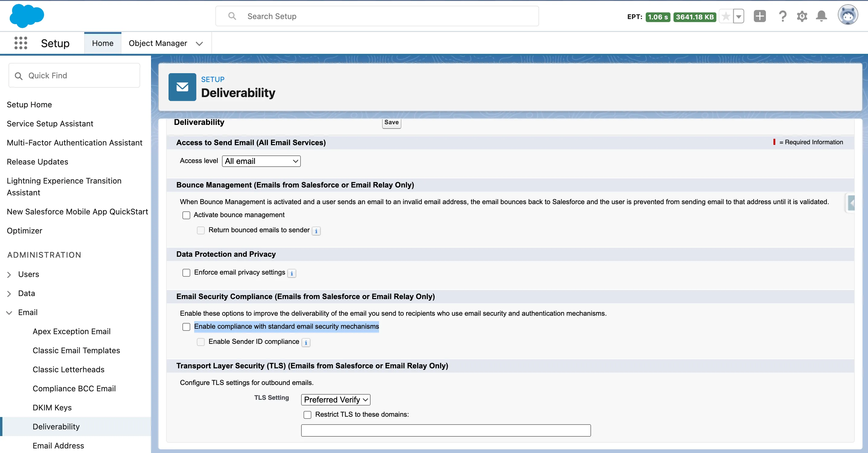
Task: Open the TLS Setting dropdown
Action: [x=336, y=400]
